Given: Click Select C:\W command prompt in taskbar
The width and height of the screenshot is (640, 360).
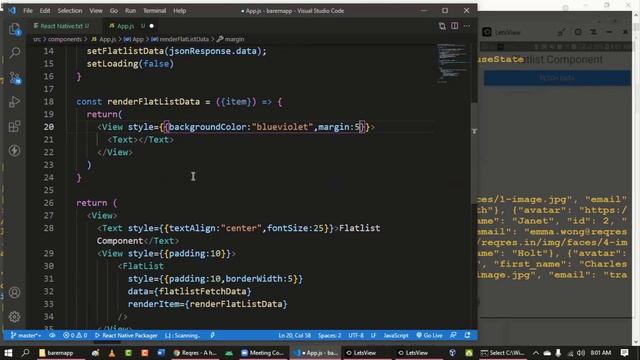Looking at the screenshot, I should click(x=503, y=353).
